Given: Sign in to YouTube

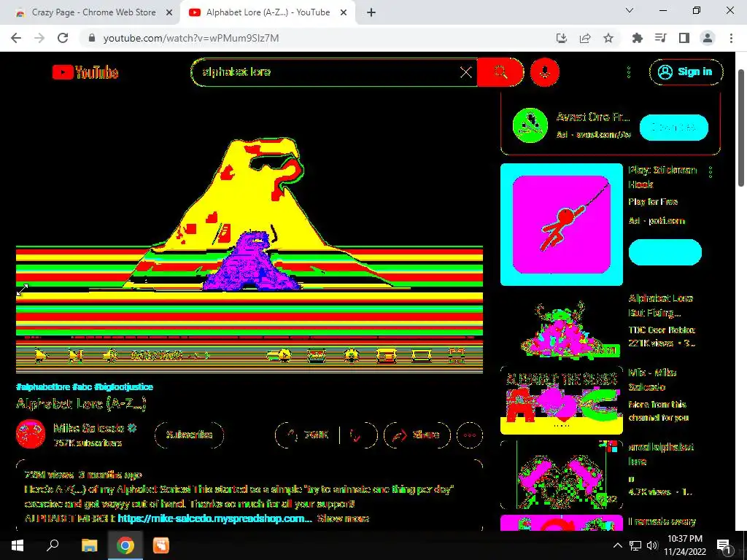Looking at the screenshot, I should (686, 72).
